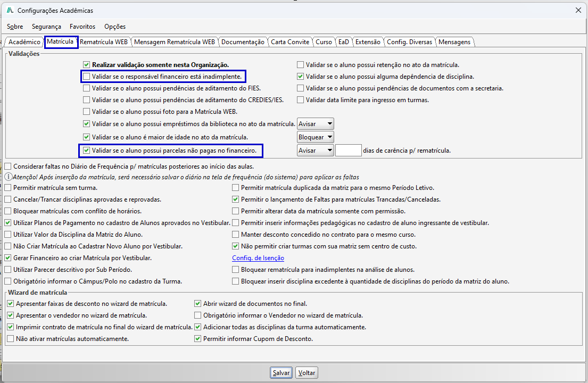Check pendências de documentos com a secretaria
The image size is (588, 383).
point(300,88)
